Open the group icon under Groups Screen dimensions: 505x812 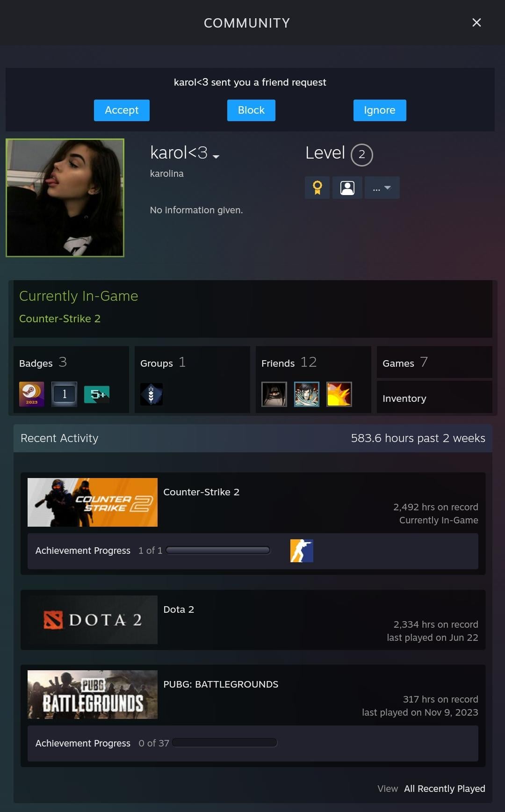[x=151, y=394]
